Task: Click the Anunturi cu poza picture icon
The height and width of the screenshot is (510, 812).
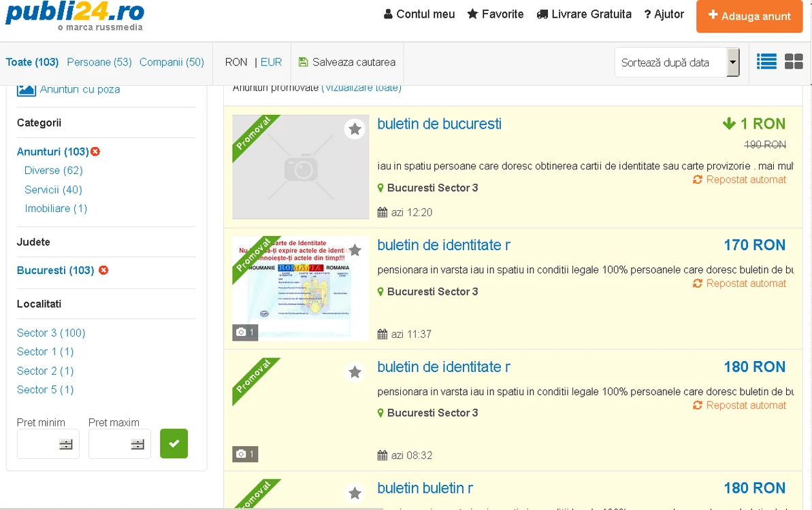Action: coord(27,90)
